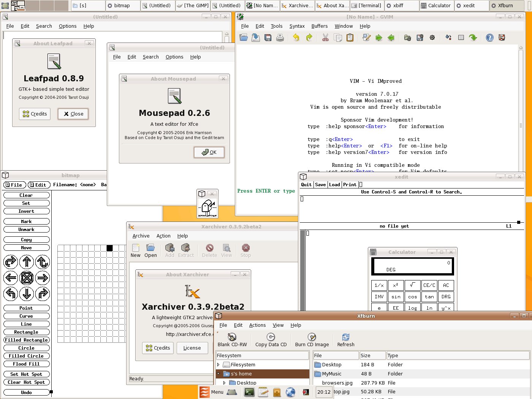This screenshot has height=399, width=532.
Task: Select the Curve drawing mode in bitmap
Action: pos(27,316)
